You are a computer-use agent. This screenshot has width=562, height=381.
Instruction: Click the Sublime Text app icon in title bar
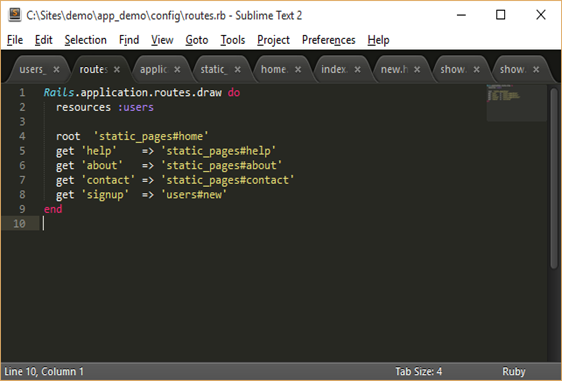tap(15, 15)
